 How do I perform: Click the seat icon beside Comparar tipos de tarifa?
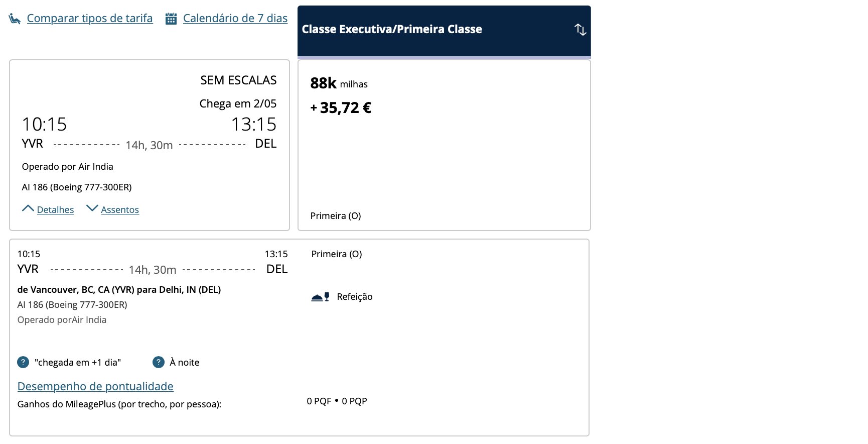pos(15,19)
